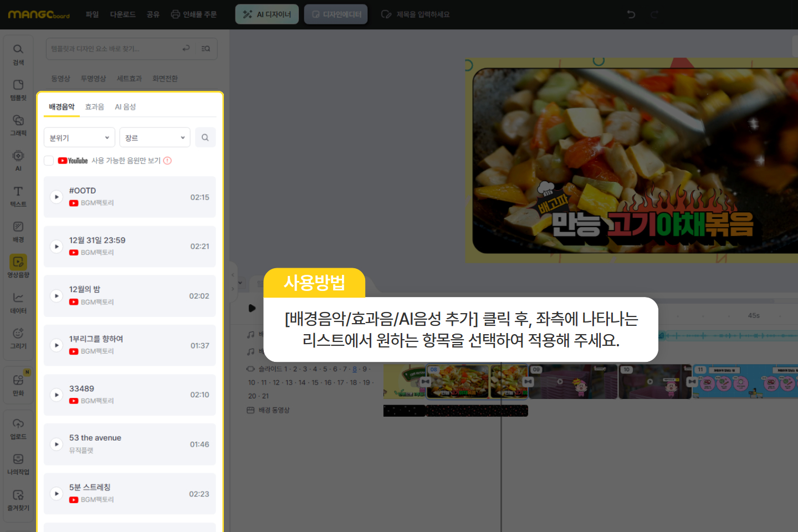This screenshot has height=532, width=798.
Task: Select slide 10 thumbnail in timeline
Action: [x=654, y=382]
